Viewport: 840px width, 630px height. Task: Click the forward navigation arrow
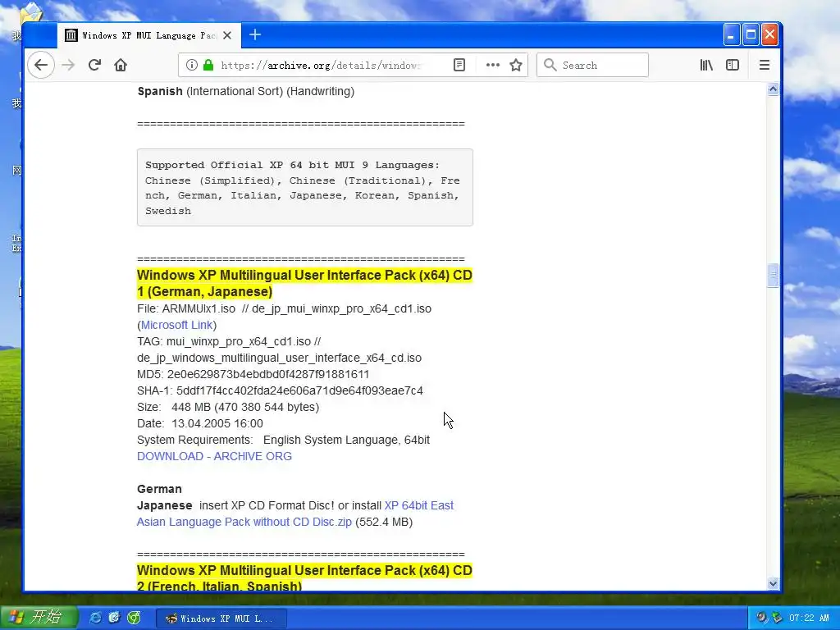[68, 66]
